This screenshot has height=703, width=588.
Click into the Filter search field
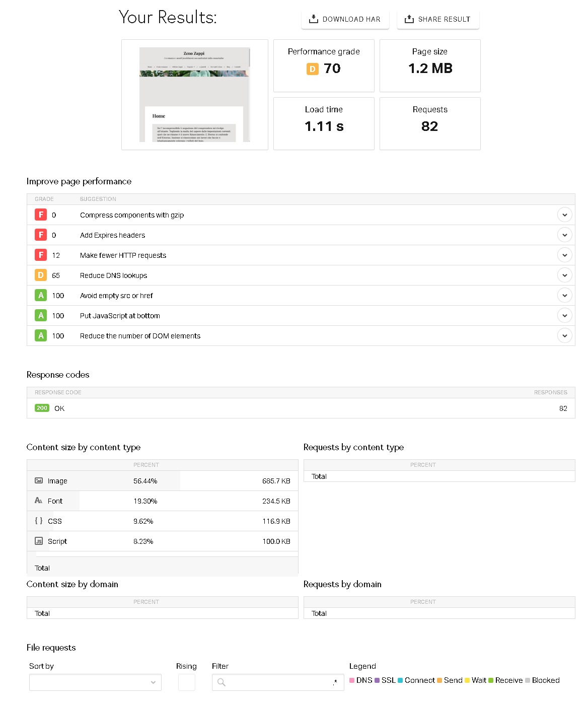pos(277,682)
